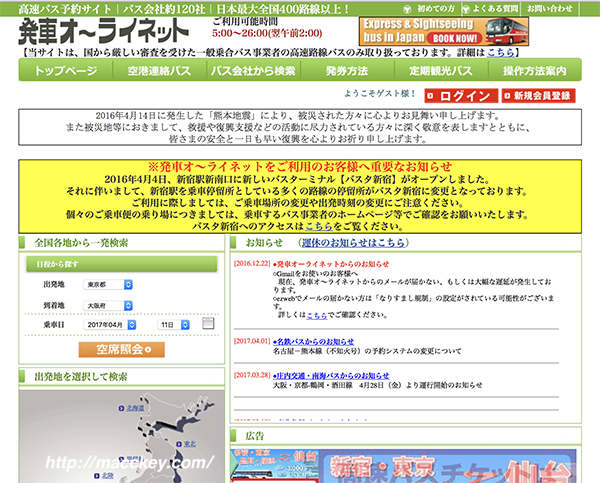Viewport: 600px width, 483px height.
Task: Select 北陸 on the departure map
Action: pyautogui.click(x=108, y=476)
